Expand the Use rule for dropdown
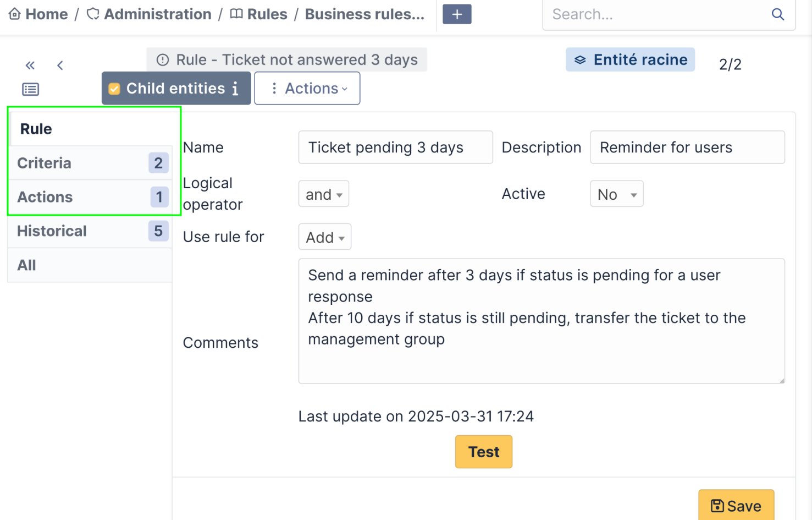The image size is (812, 520). (x=325, y=237)
